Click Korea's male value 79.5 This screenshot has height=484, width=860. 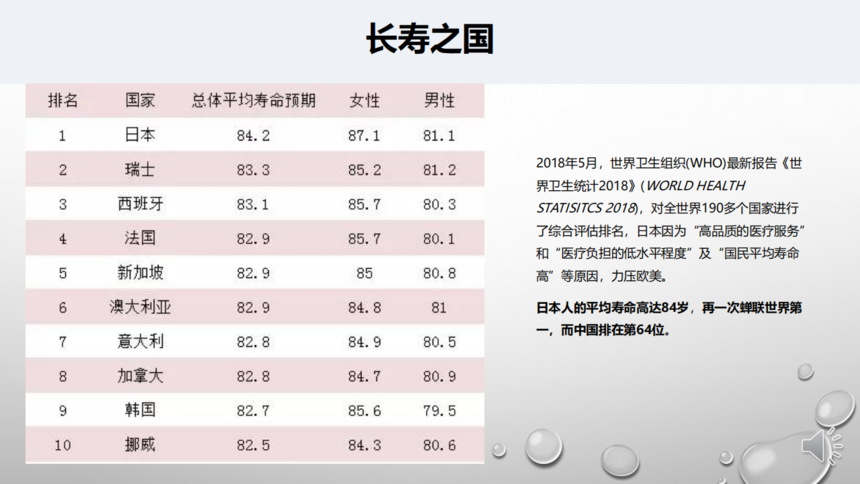(x=439, y=411)
